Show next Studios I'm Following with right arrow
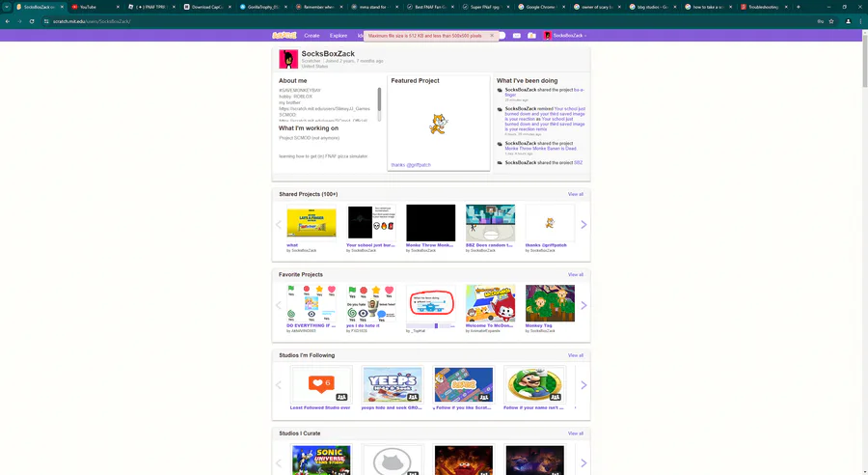This screenshot has width=868, height=475. click(x=583, y=385)
